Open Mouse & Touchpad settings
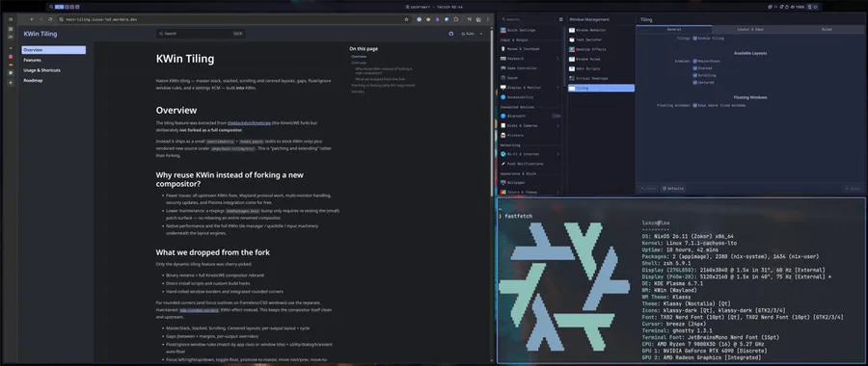Screen dimensions: 868x366 coord(530,49)
